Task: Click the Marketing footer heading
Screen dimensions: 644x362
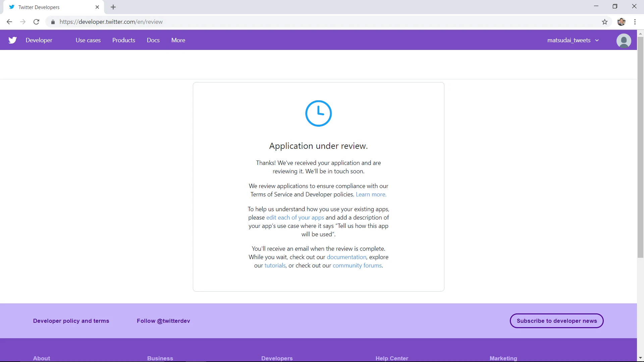Action: click(x=503, y=358)
